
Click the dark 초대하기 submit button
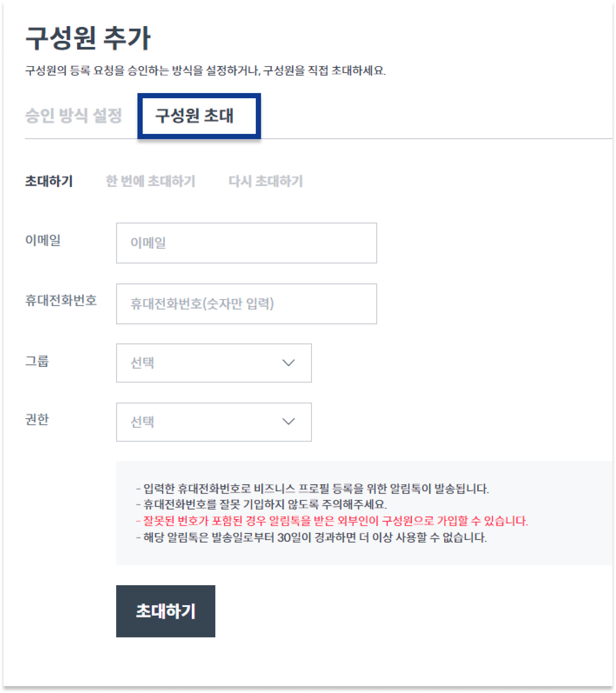tap(166, 611)
